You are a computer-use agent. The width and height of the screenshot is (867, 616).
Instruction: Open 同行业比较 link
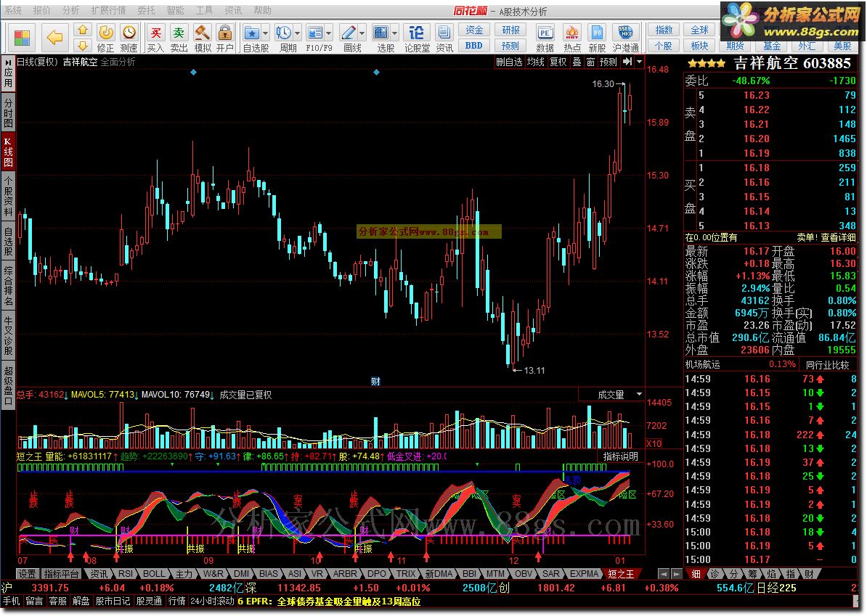click(x=827, y=365)
